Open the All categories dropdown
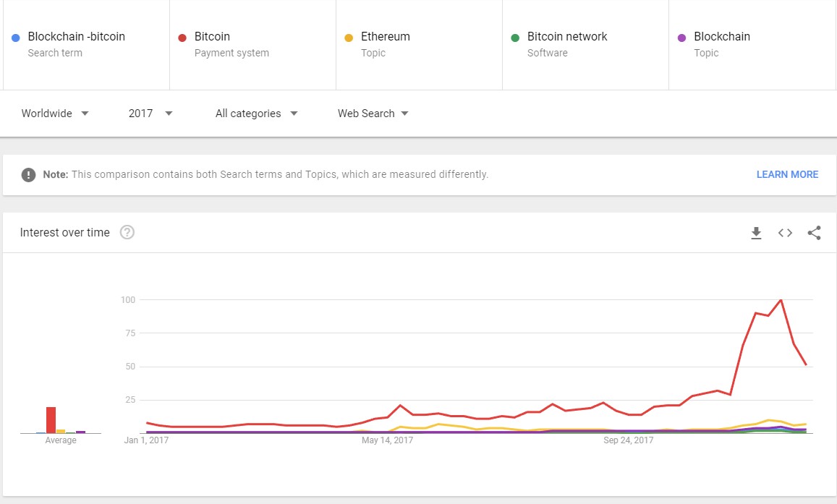 point(256,114)
